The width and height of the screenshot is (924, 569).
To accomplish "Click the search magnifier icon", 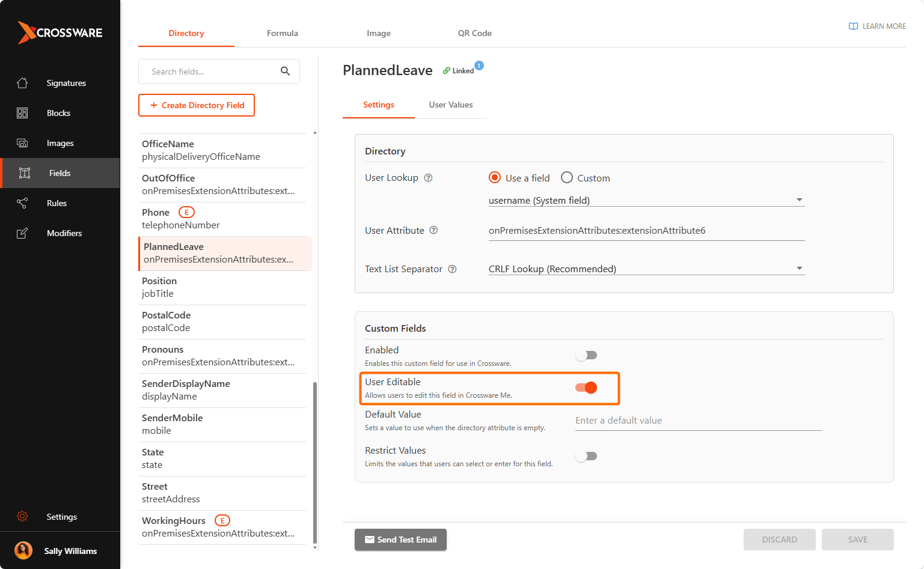I will tap(286, 72).
